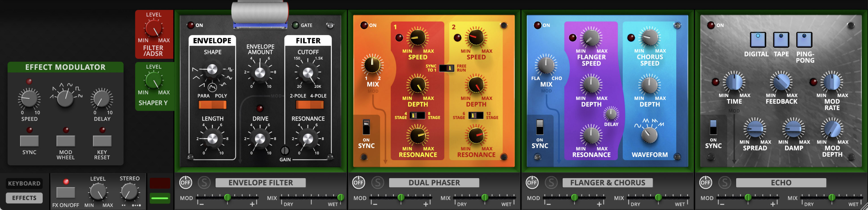
Task: Open the EFFECTS tab
Action: (24, 198)
